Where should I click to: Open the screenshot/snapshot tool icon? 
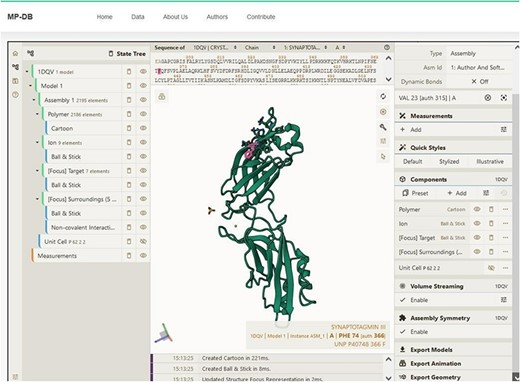[x=383, y=112]
